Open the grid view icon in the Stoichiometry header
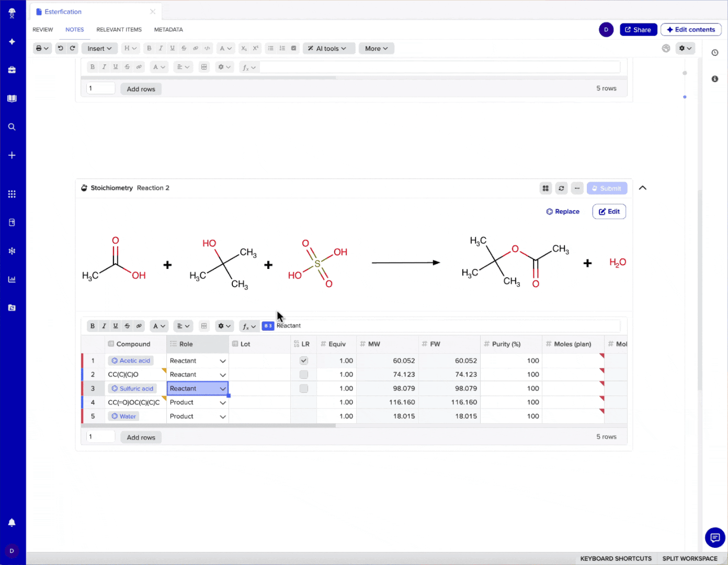Screen dimensions: 728x565 coord(545,188)
